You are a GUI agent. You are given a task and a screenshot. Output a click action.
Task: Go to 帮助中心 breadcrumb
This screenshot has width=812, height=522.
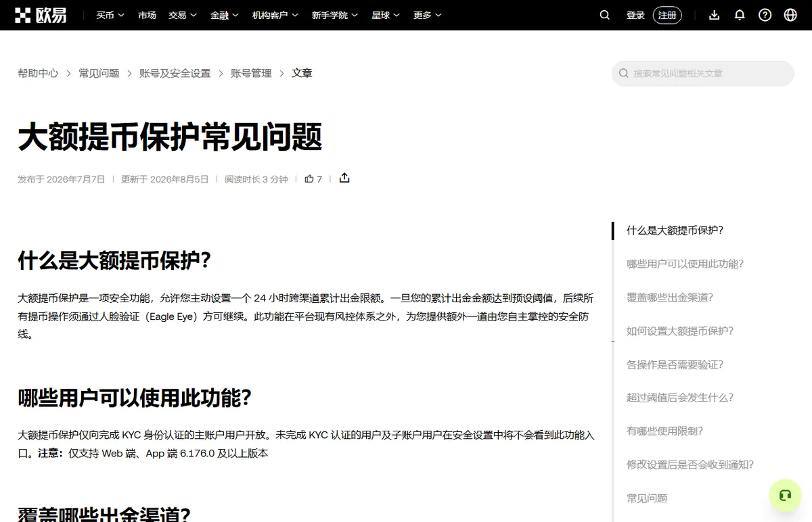pos(38,73)
